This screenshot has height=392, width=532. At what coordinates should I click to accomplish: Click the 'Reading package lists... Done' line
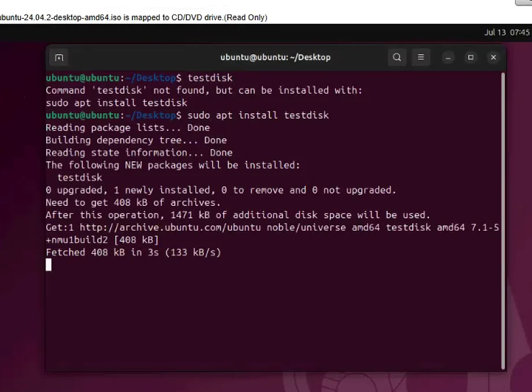pyautogui.click(x=128, y=128)
